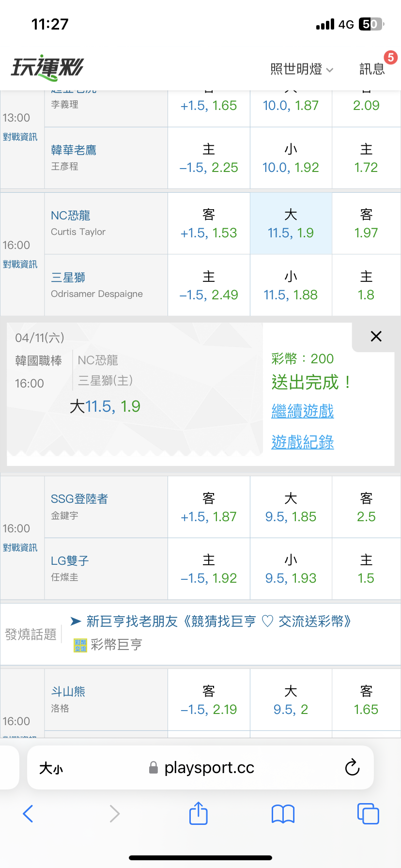Expand 照世明燈 user dropdown
Image resolution: width=401 pixels, height=868 pixels.
301,69
